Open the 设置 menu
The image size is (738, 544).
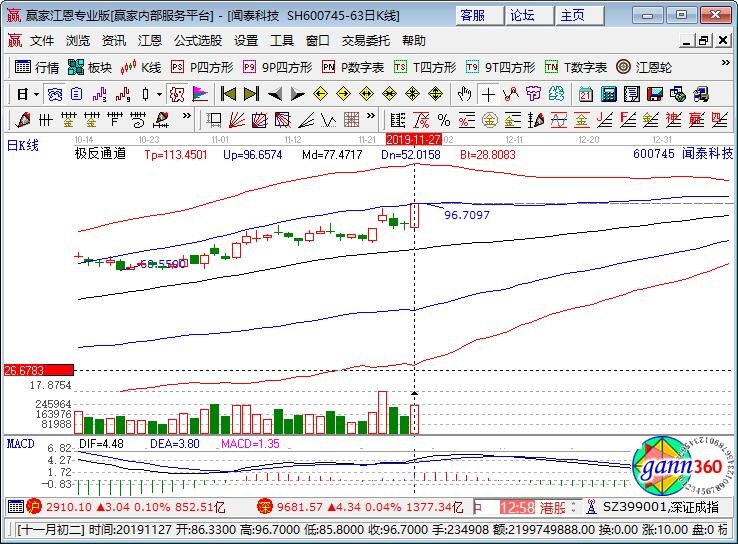(x=246, y=41)
